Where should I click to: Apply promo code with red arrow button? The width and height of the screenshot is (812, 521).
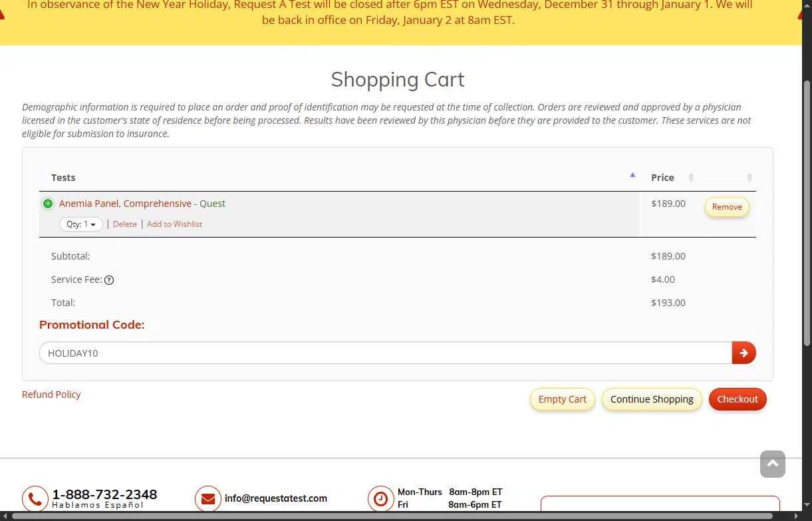point(744,353)
